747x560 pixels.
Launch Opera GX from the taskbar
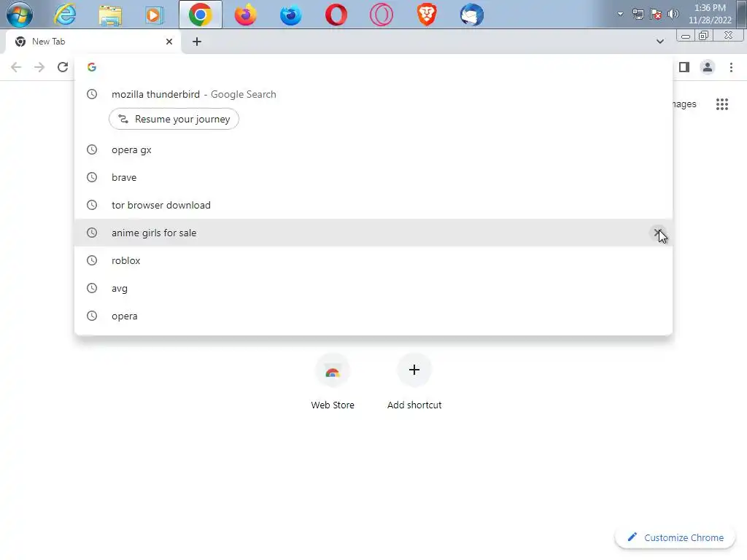click(x=381, y=15)
